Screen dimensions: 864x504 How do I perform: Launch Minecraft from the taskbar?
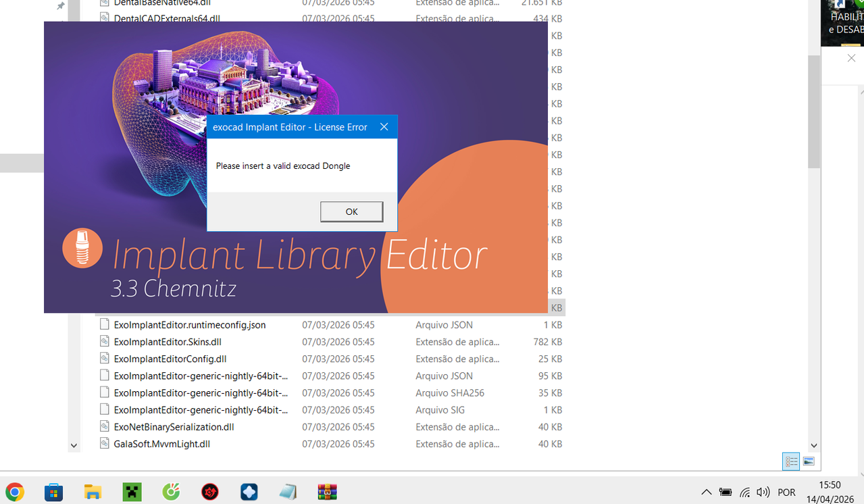click(x=132, y=492)
